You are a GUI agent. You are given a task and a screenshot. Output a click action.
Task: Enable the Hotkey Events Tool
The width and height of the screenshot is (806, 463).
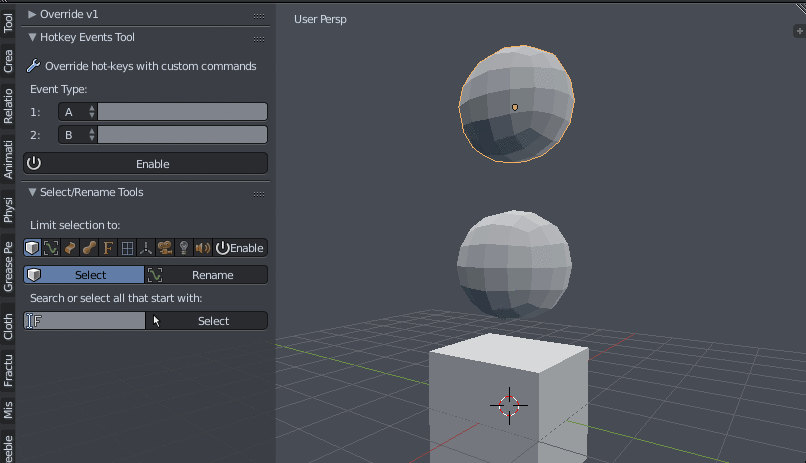(x=145, y=163)
